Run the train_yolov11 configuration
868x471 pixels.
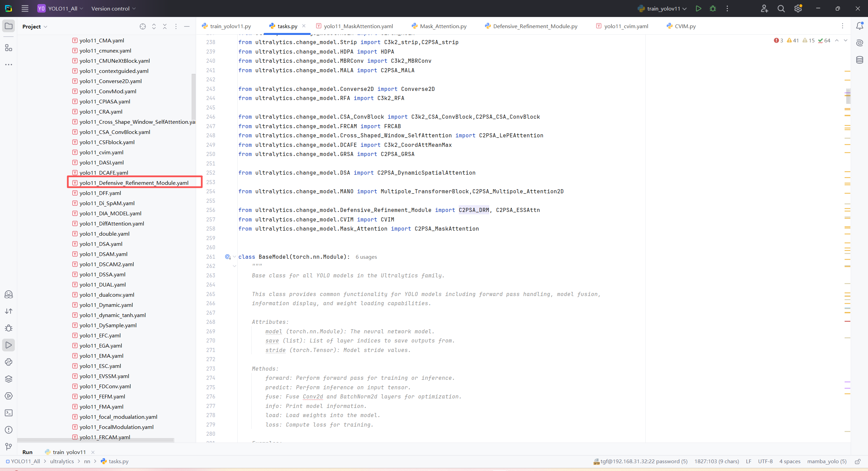click(698, 8)
